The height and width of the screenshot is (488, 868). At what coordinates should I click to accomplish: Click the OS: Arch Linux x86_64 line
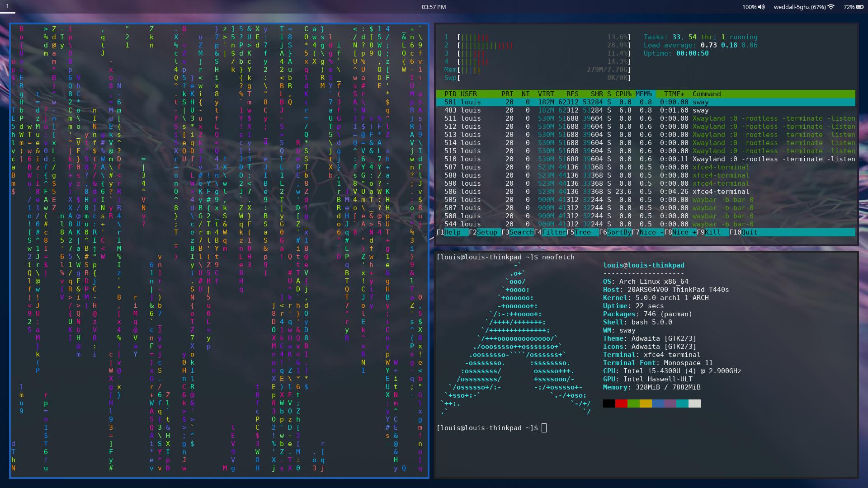(646, 282)
